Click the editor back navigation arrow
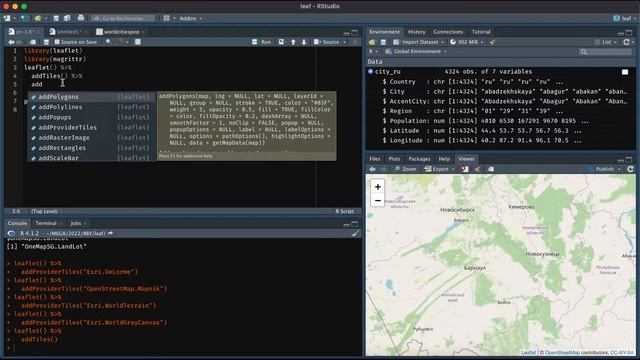This screenshot has width=640, height=360. pos(11,42)
